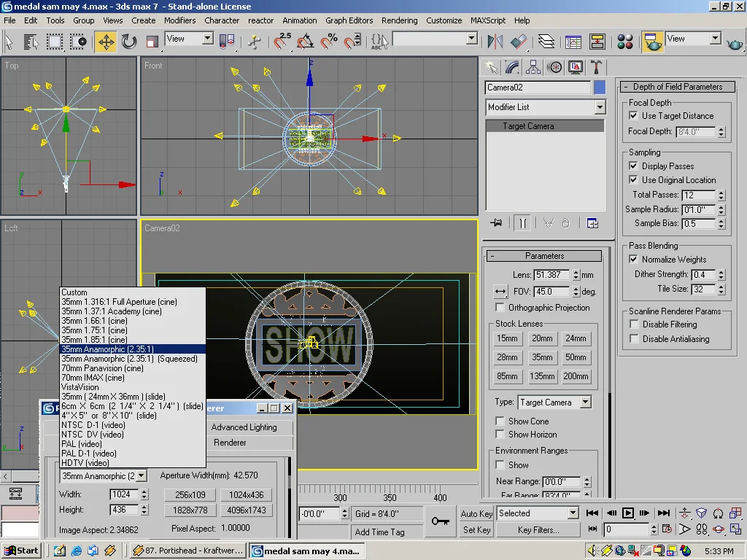Click the Lens value field
The image size is (747, 560).
coord(551,275)
